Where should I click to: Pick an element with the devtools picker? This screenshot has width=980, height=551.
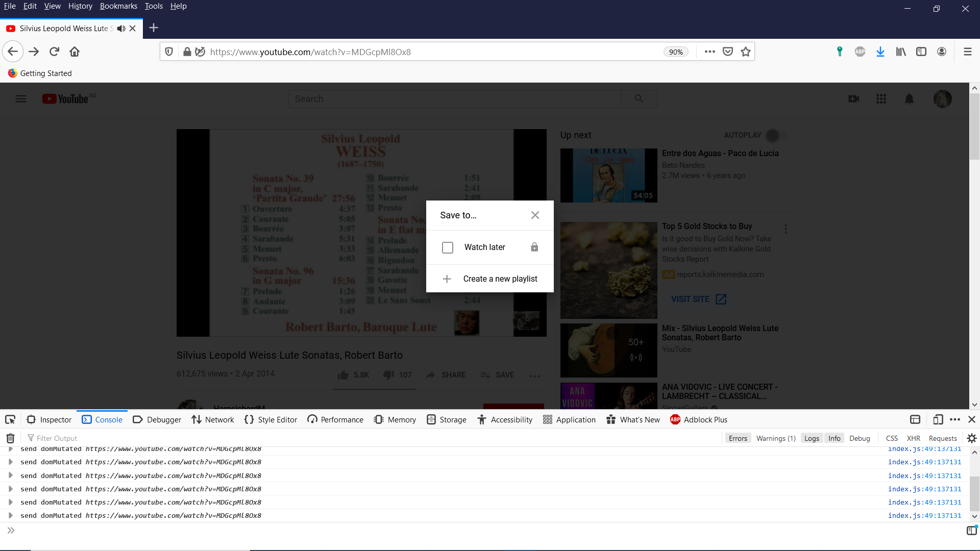(x=10, y=419)
